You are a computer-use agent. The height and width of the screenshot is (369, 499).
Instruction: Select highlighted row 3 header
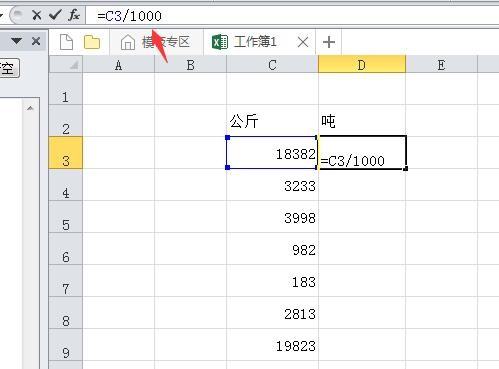(66, 153)
